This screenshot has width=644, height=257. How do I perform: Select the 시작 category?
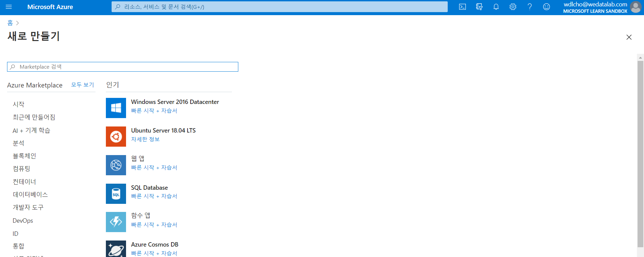tap(18, 104)
